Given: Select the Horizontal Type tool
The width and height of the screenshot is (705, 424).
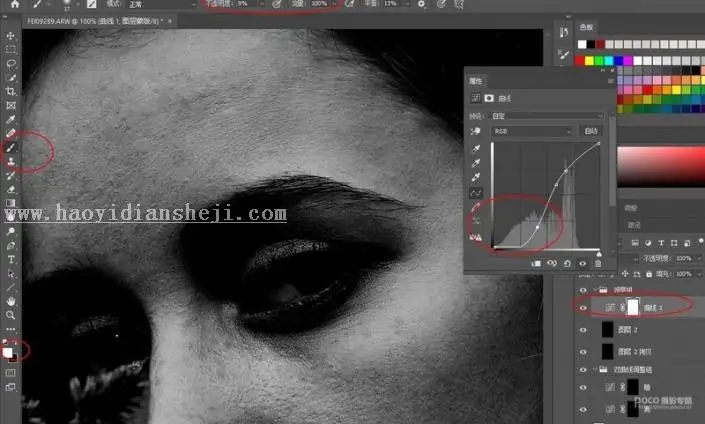Looking at the screenshot, I should 10,259.
